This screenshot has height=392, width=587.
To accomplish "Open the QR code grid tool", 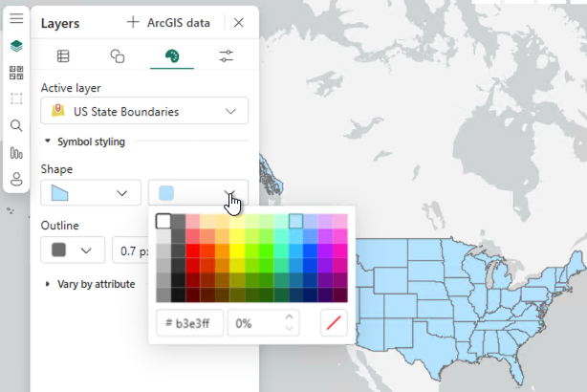I will (16, 72).
